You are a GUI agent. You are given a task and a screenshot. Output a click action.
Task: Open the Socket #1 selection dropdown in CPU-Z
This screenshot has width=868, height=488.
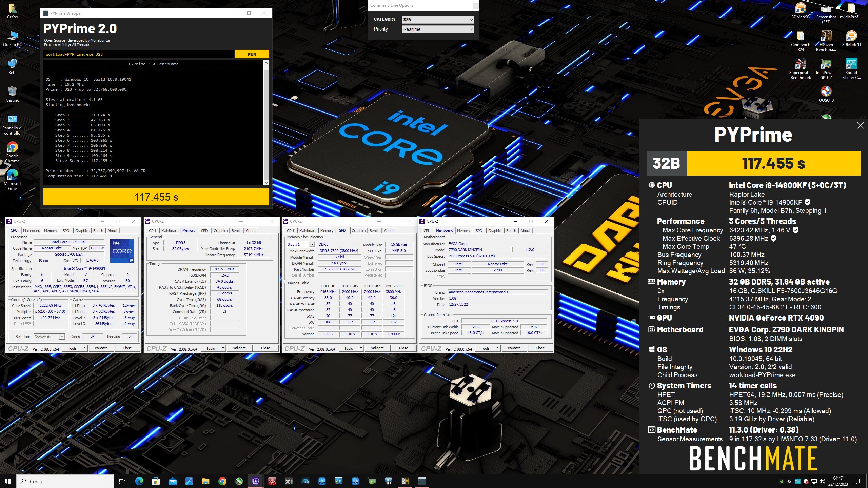(x=49, y=337)
